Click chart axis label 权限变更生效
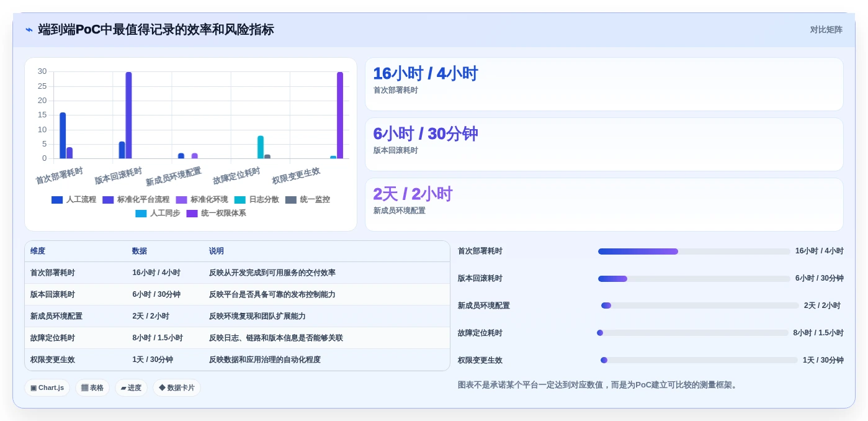Viewport: 868px width, 421px height. coord(296,176)
